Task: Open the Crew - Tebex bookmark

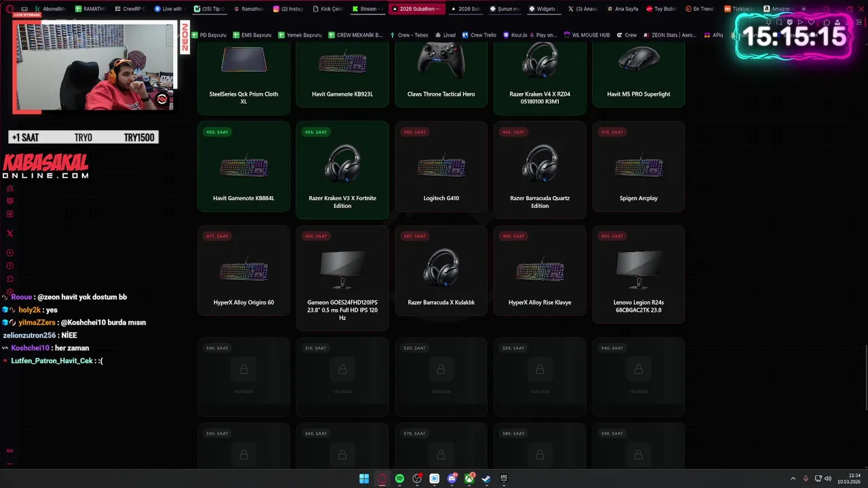Action: pos(410,35)
